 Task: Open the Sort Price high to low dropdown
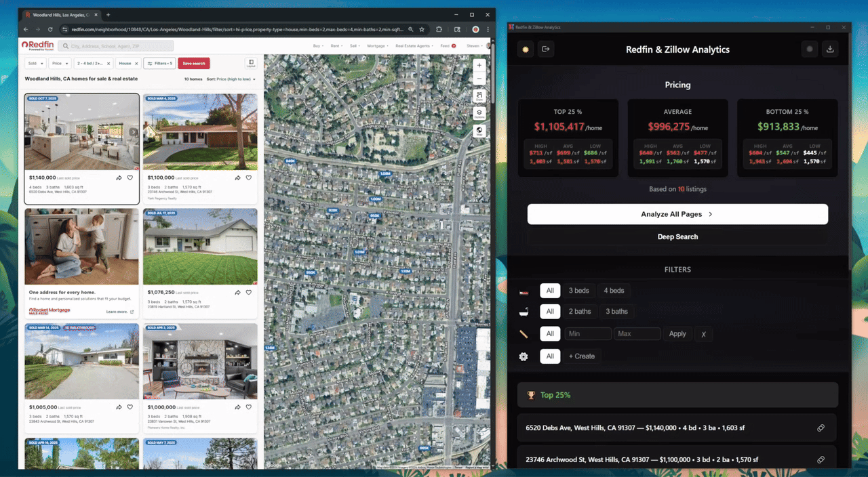click(230, 78)
